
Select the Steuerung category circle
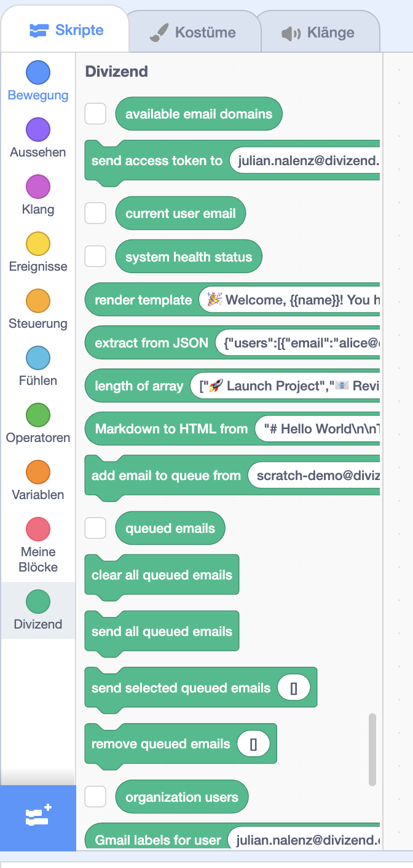tap(38, 301)
